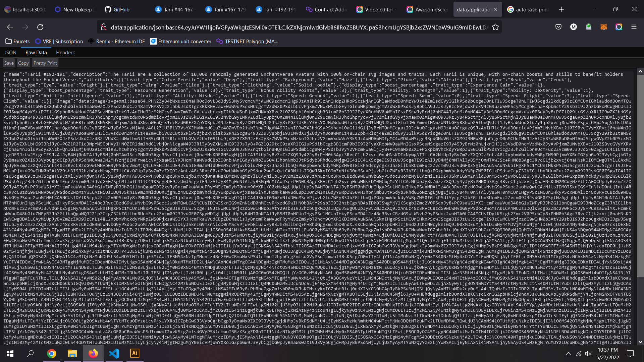This screenshot has width=644, height=362.
Task: Click the browser reload icon
Action: [40, 27]
